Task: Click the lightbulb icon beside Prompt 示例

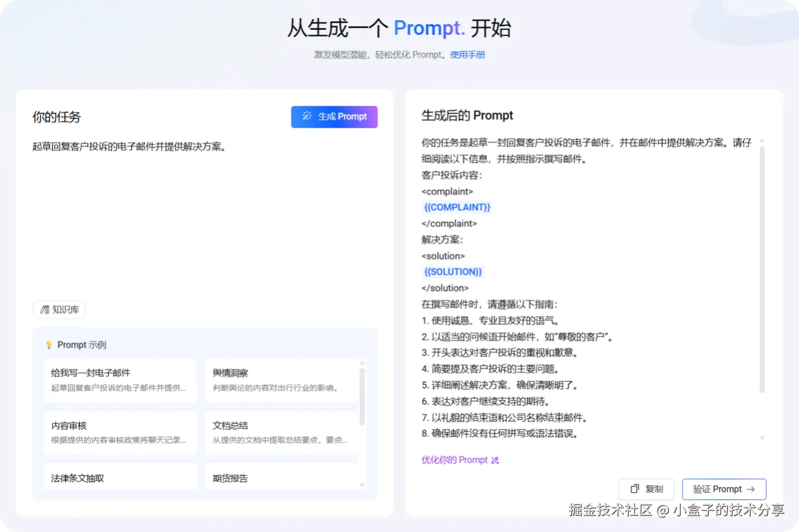Action: click(x=49, y=345)
